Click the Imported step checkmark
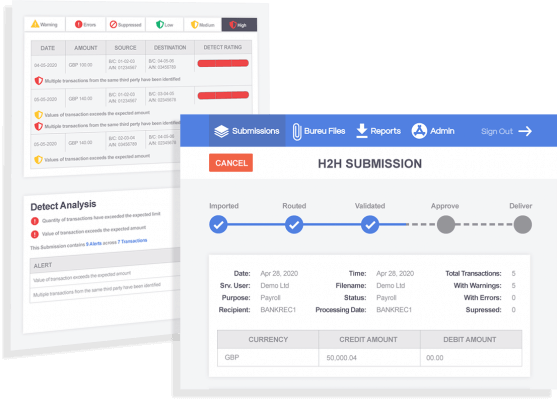This screenshot has width=557, height=400. click(x=218, y=225)
